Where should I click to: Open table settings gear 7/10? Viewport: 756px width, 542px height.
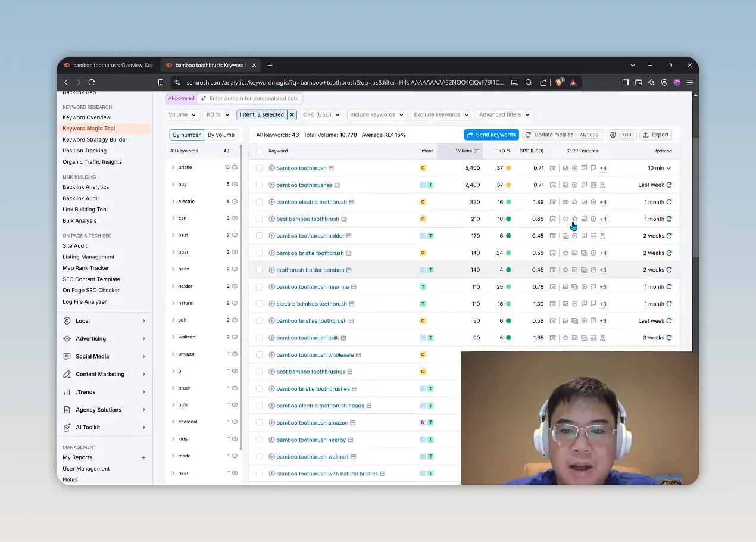click(621, 135)
